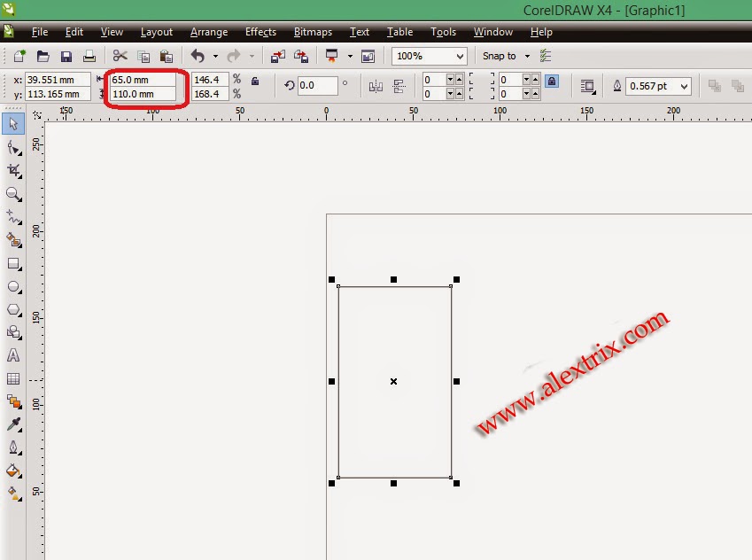Select the Rectangle tool
Viewport: 752px width, 560px height.
coord(14,264)
